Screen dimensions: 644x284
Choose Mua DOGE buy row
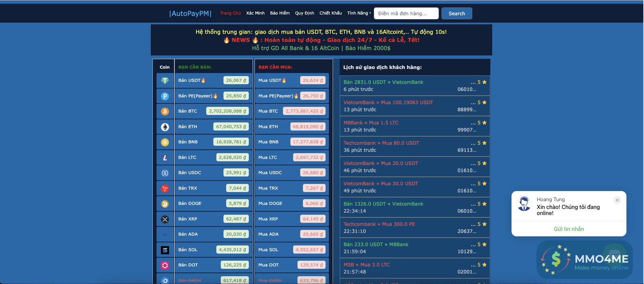pos(292,204)
